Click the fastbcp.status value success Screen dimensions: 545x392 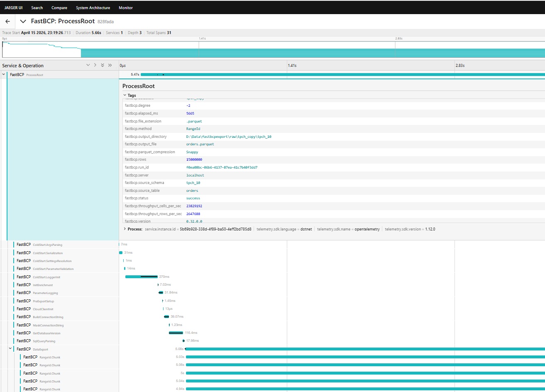point(193,198)
